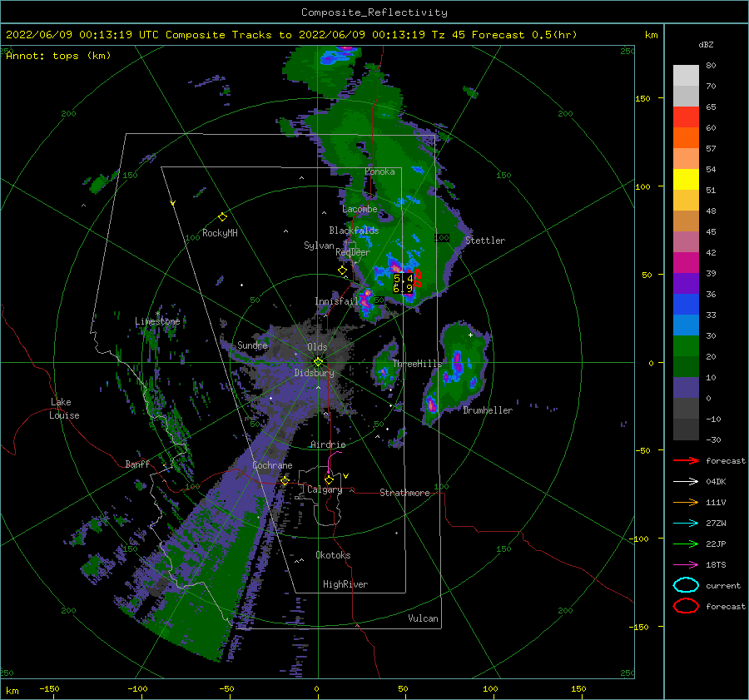
Task: Click the Stettler city label
Action: 485,241
